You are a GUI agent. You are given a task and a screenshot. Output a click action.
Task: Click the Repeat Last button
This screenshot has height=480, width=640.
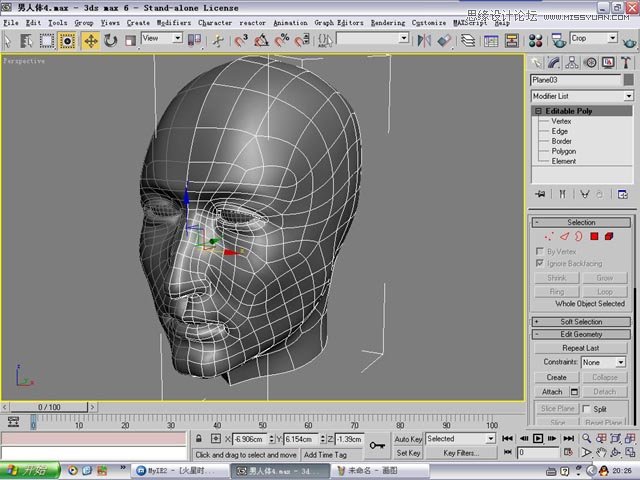(581, 348)
